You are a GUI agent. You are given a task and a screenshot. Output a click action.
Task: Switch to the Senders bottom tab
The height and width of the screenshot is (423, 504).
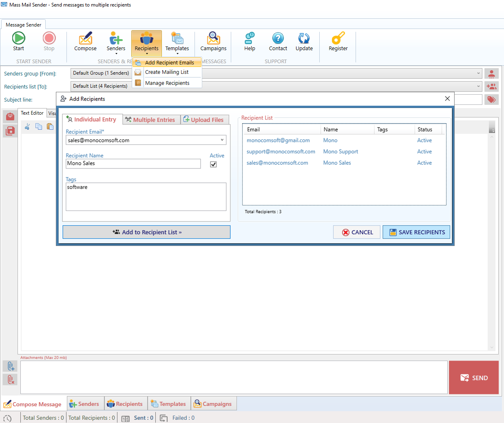pyautogui.click(x=85, y=404)
